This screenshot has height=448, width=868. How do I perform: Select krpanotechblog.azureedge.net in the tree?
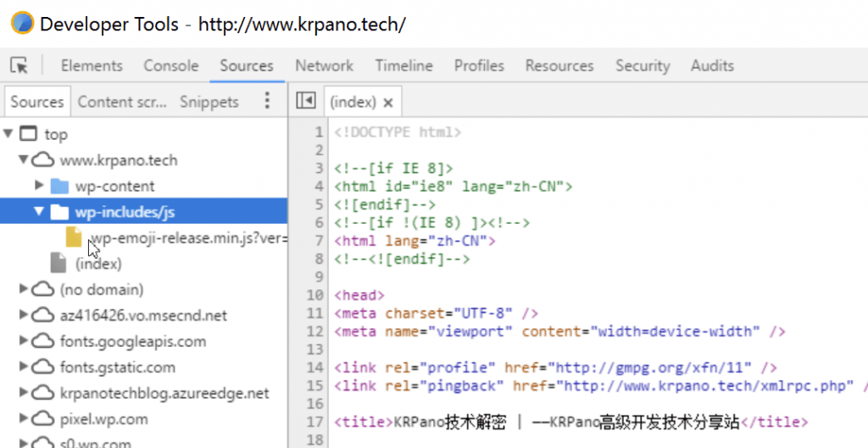coord(164,394)
